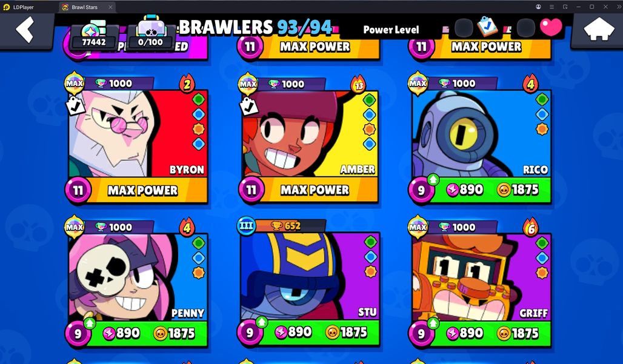The image size is (623, 364).
Task: Select the green gadget dot on Stu
Action: point(370,242)
